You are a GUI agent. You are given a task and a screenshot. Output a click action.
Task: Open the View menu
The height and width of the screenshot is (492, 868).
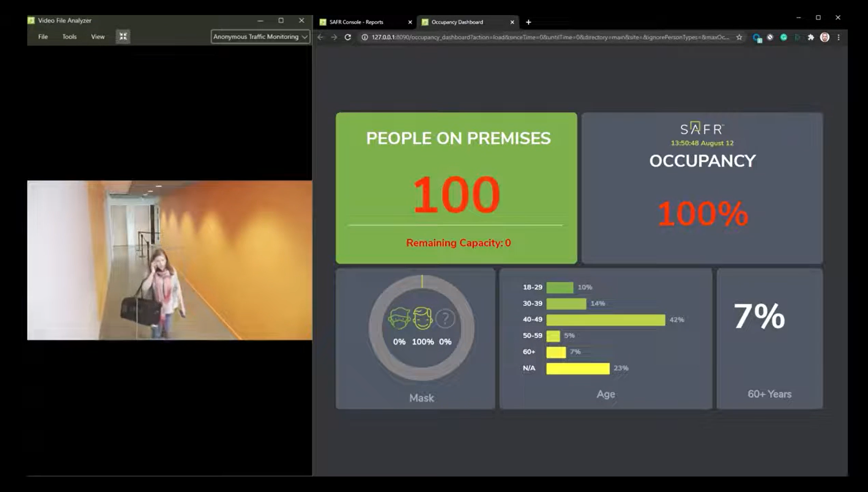tap(98, 36)
